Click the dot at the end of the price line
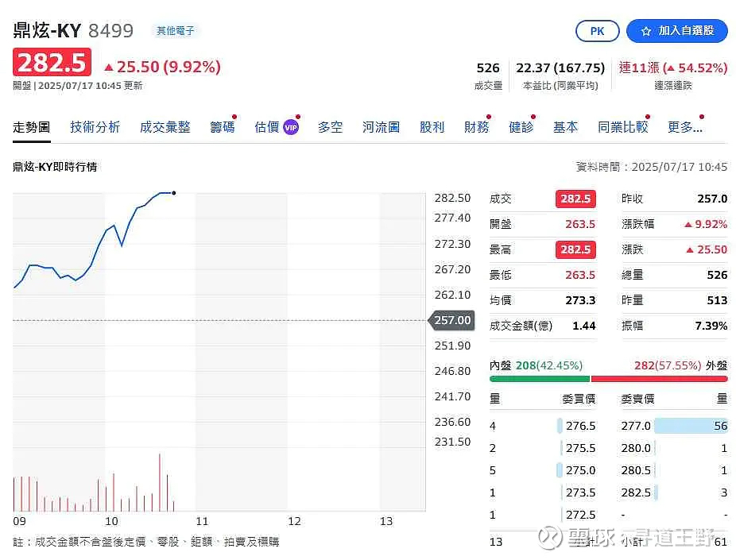Viewport: 736px width, 560px height. click(x=174, y=193)
